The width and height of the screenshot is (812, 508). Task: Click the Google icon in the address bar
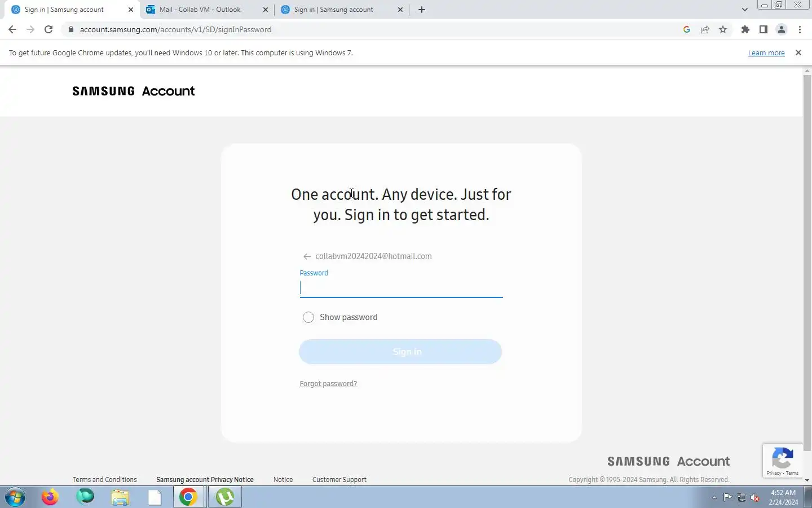point(686,29)
